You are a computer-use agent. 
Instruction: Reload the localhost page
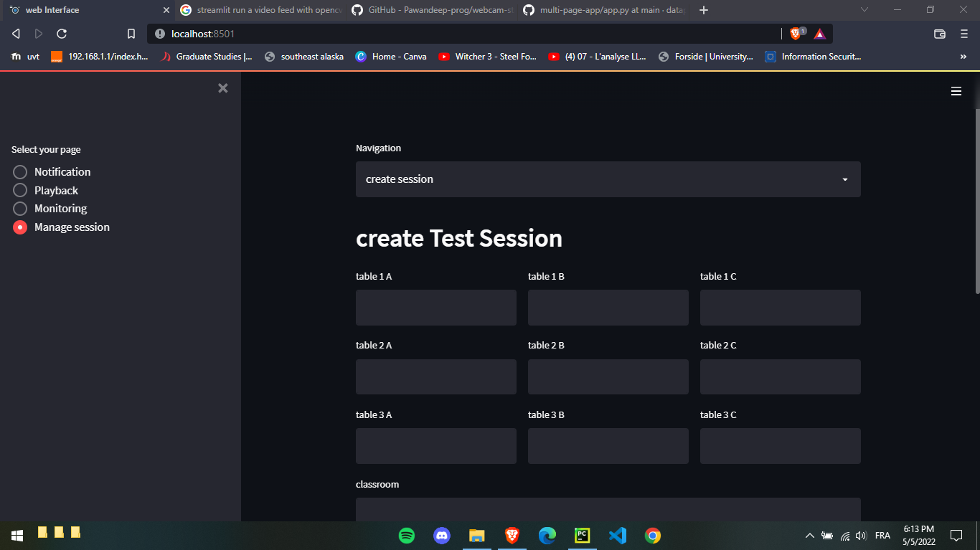click(62, 34)
